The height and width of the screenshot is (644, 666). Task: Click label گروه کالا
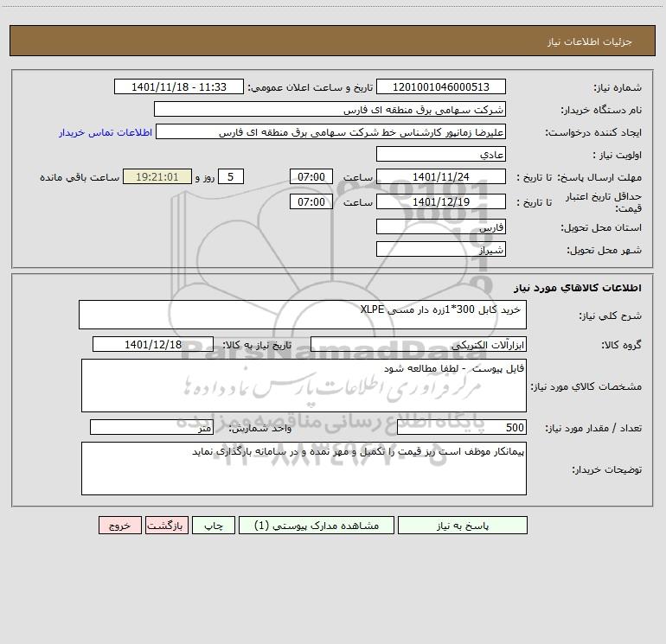[621, 346]
